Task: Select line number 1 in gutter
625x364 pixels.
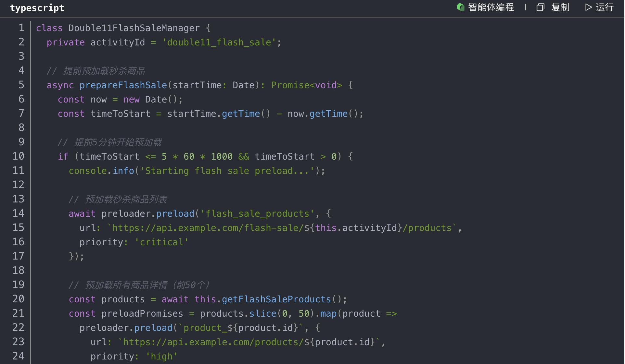Action: (x=21, y=28)
